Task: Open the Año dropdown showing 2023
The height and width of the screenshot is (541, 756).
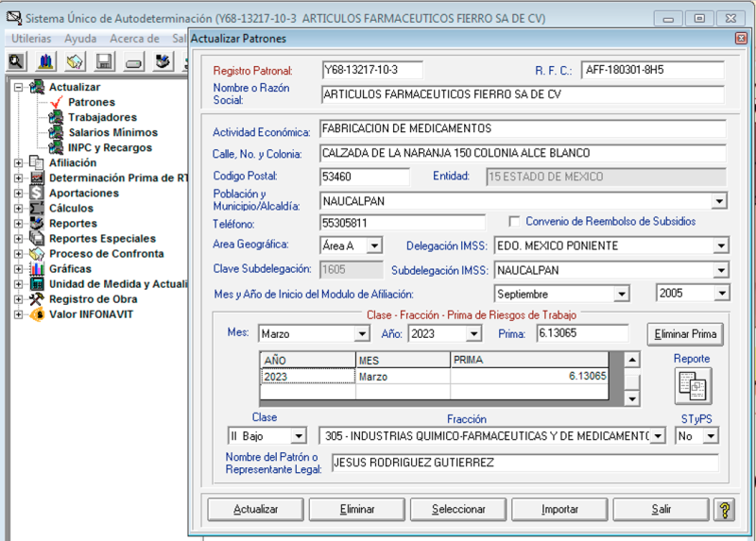Action: 473,333
